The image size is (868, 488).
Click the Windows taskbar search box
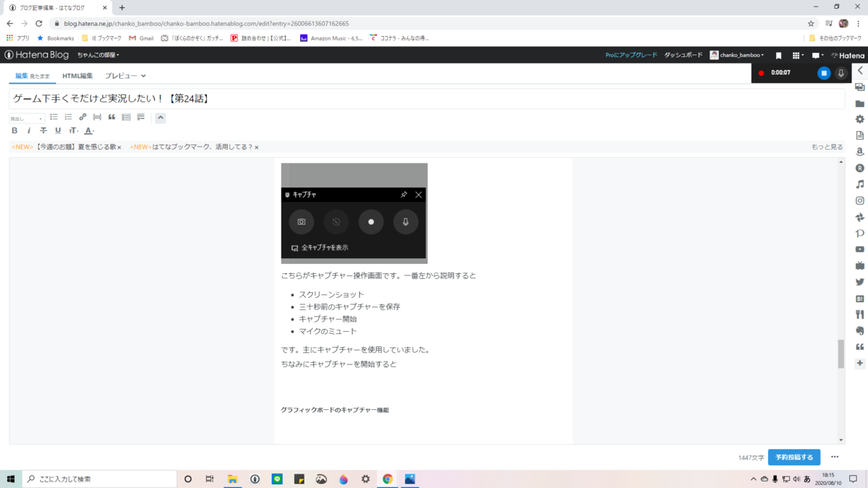[x=100, y=479]
